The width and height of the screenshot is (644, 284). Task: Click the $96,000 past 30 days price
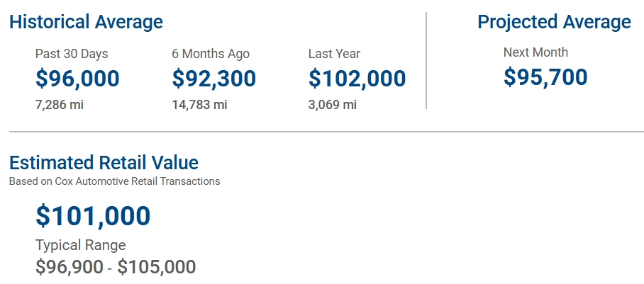pyautogui.click(x=77, y=79)
